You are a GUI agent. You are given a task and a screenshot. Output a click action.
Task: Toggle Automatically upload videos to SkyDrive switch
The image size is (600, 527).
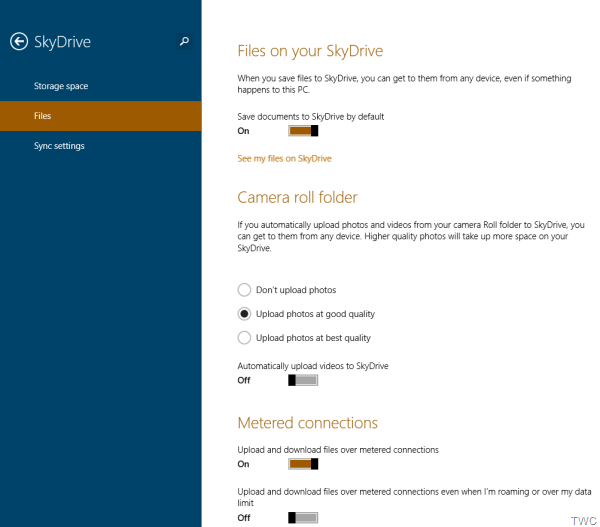coord(303,380)
